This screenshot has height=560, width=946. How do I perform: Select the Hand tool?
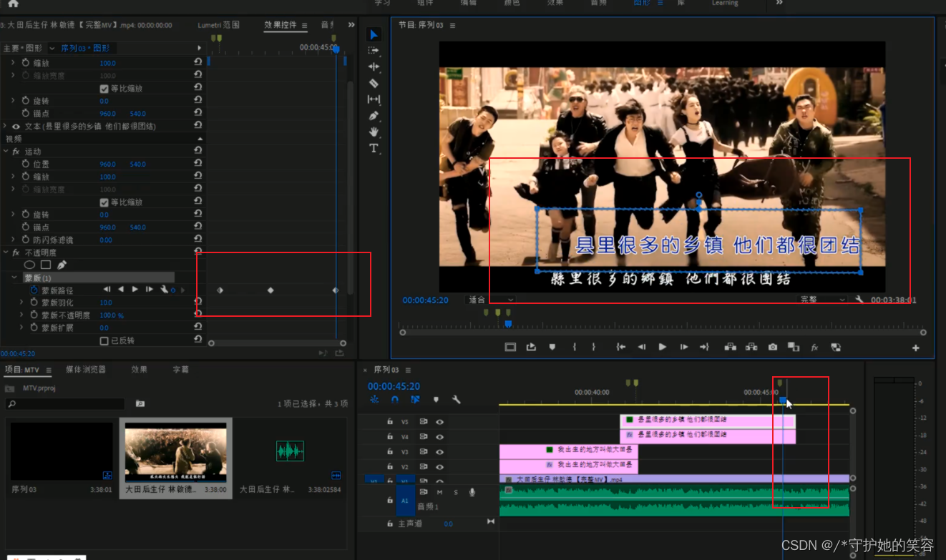[374, 132]
